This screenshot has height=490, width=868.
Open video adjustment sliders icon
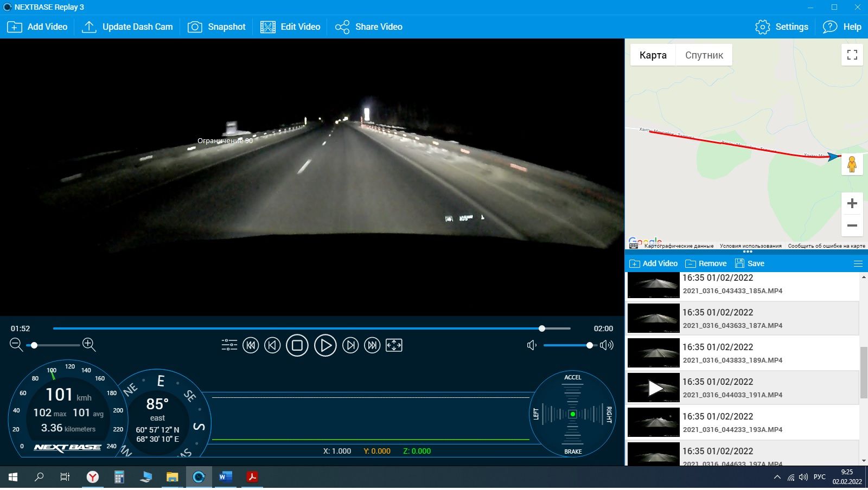[x=229, y=345]
